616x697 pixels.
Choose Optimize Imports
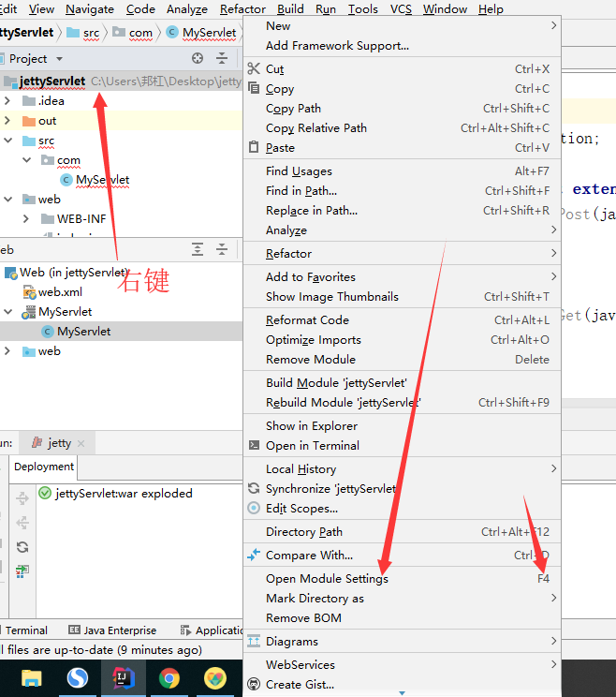point(402,339)
